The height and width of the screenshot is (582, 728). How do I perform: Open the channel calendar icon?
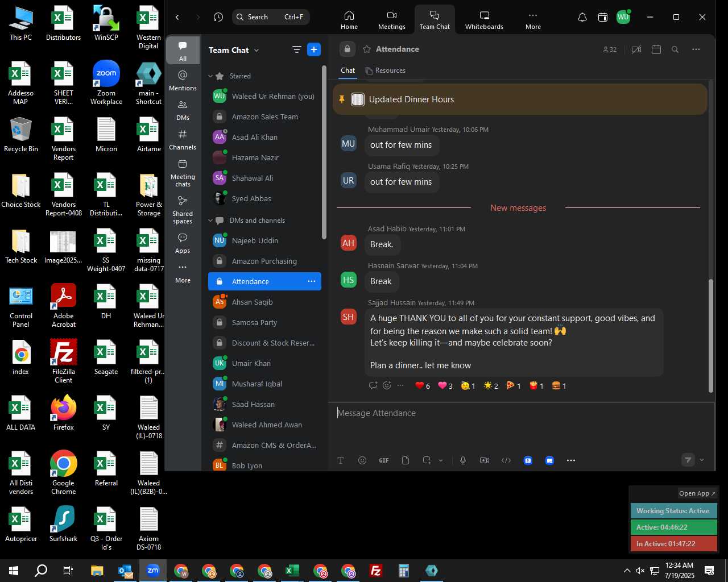point(656,49)
